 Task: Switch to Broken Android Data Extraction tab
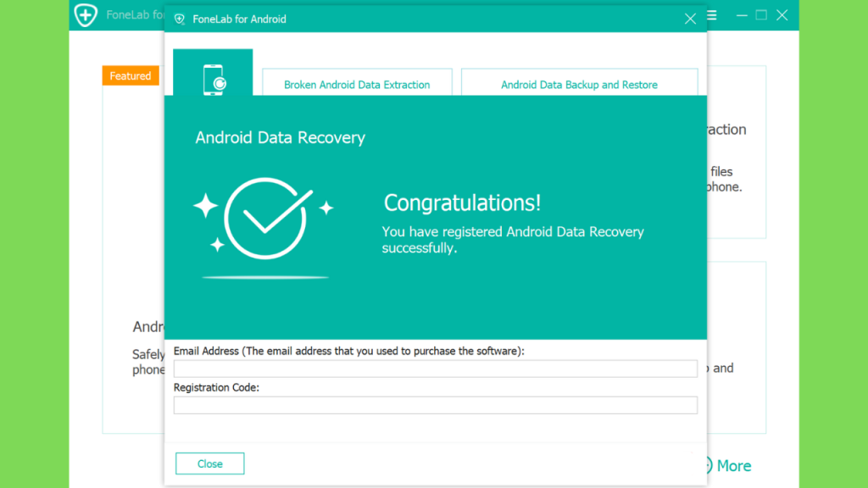(357, 82)
